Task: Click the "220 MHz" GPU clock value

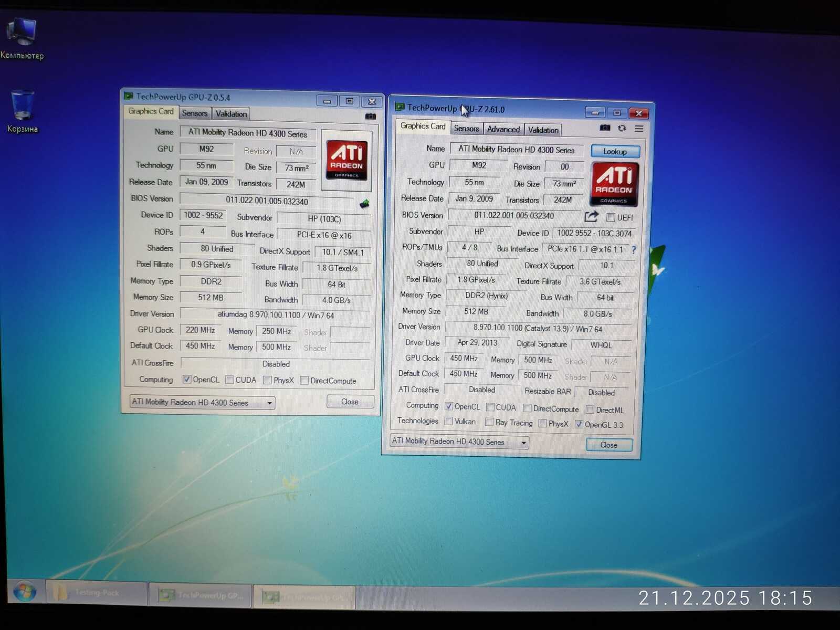Action: pos(200,330)
